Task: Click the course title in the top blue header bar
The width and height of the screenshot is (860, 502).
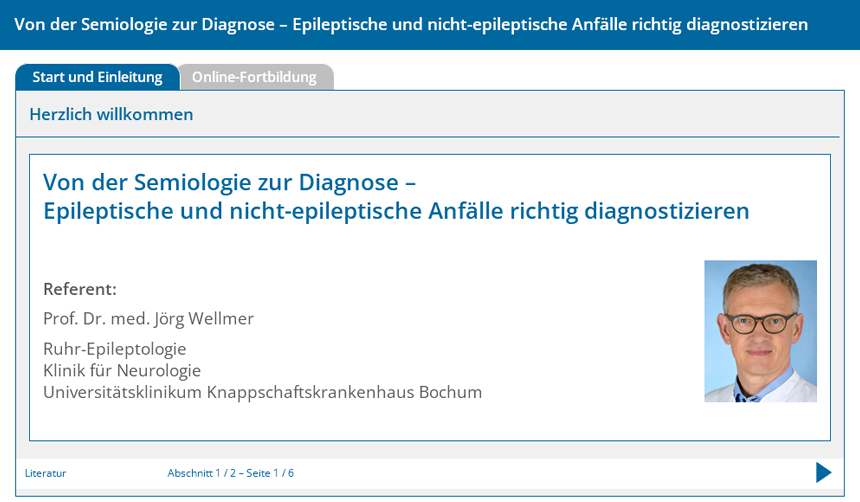Action: (411, 24)
